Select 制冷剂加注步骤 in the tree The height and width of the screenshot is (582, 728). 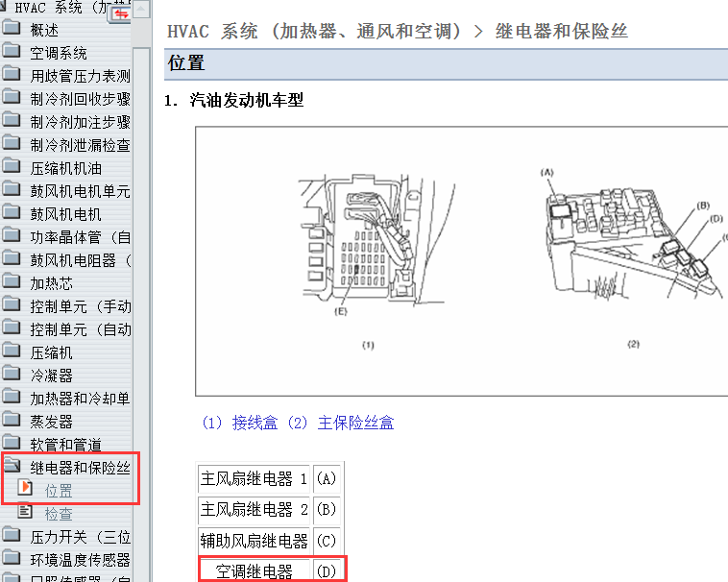(x=80, y=122)
